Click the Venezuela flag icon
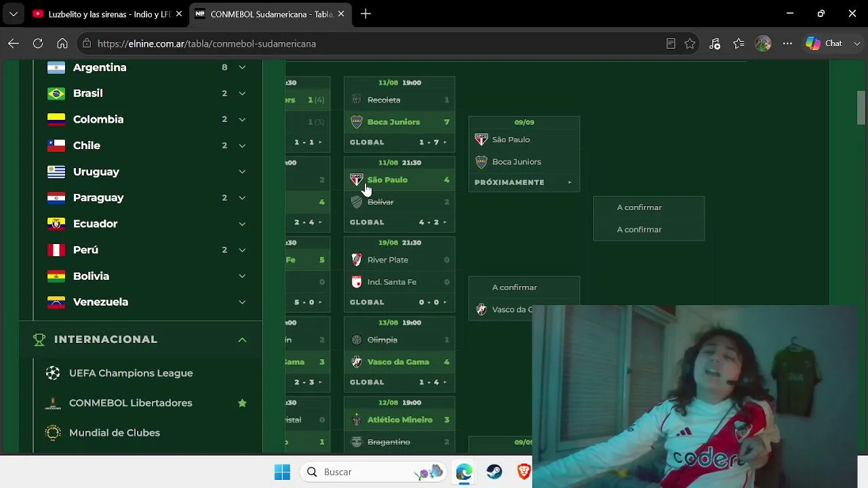Viewport: 868px width, 488px height. coord(56,302)
